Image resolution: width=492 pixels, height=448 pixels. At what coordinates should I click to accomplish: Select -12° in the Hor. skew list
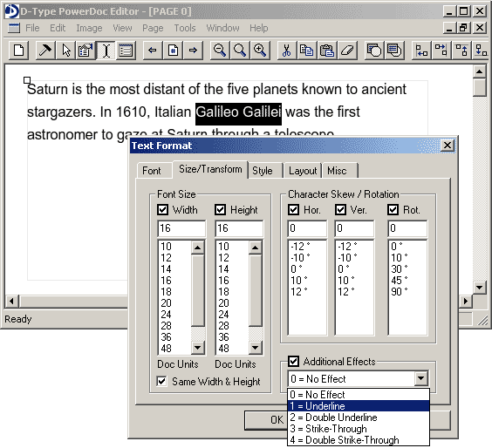point(307,247)
